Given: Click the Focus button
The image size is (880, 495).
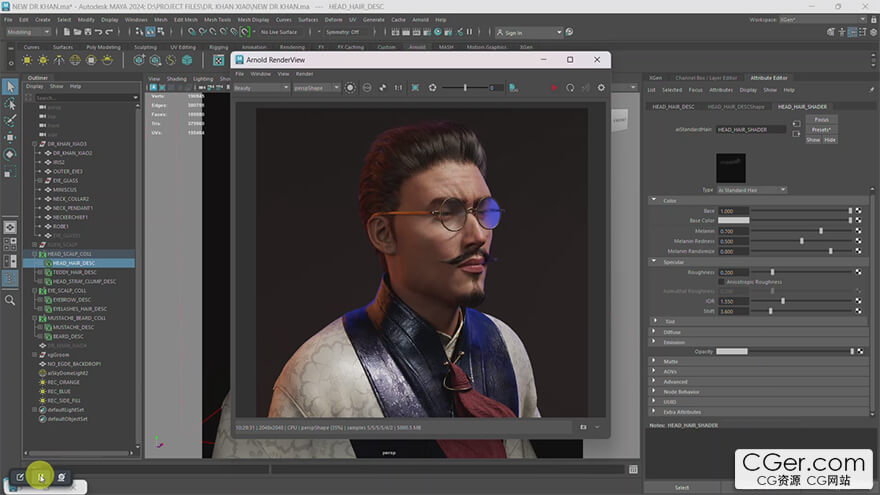Looking at the screenshot, I should 821,119.
